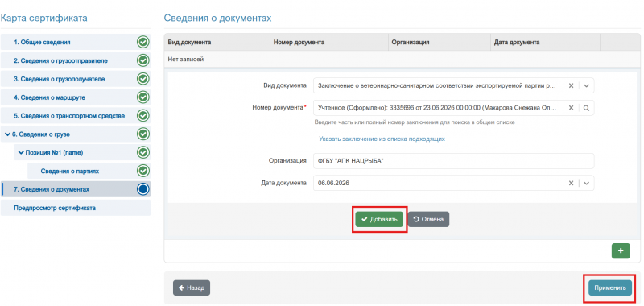This screenshot has height=306, width=644.
Task: Click the Номер документа column header
Action: pos(329,42)
